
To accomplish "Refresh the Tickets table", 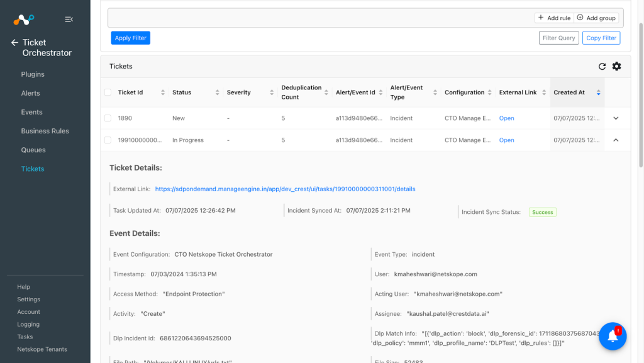I will point(602,67).
